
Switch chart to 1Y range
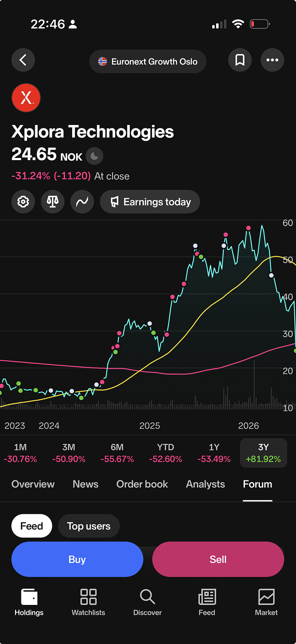[214, 453]
